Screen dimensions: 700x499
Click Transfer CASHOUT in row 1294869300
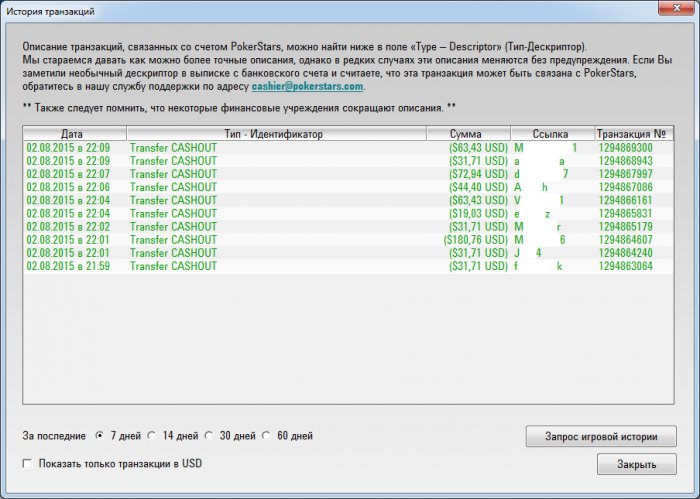[173, 148]
